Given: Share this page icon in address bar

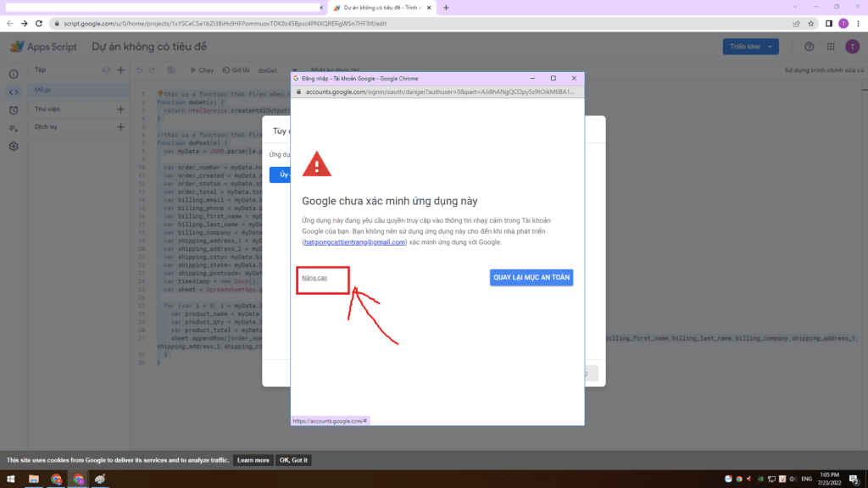Looking at the screenshot, I should [x=797, y=23].
